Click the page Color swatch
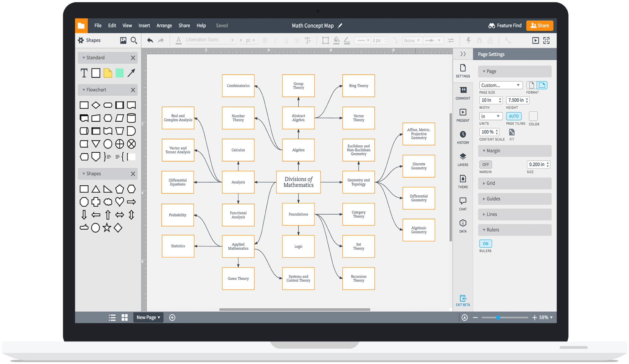 pyautogui.click(x=533, y=116)
